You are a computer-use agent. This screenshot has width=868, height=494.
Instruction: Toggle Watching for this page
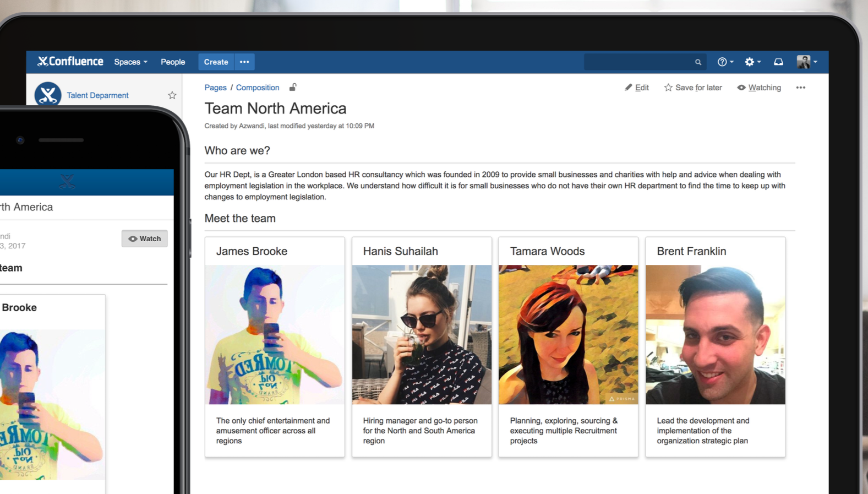[x=758, y=88]
